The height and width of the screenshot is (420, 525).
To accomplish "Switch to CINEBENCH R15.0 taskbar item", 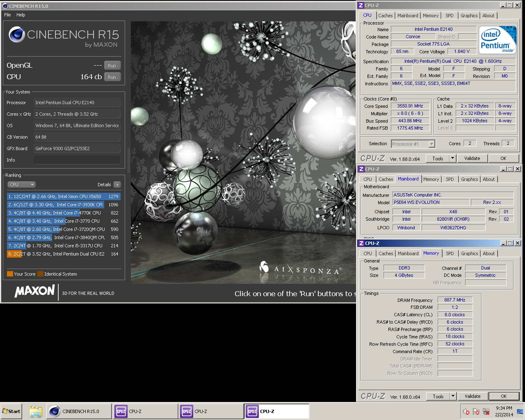I will [x=79, y=411].
